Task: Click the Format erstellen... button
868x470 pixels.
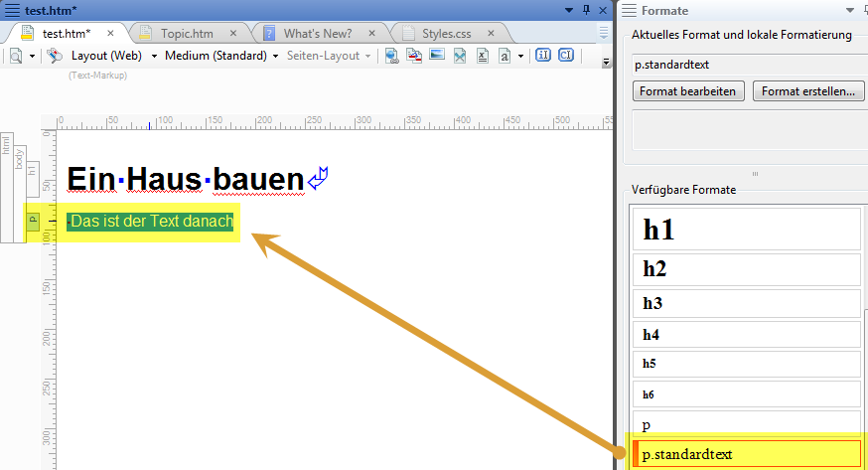Action: click(808, 91)
